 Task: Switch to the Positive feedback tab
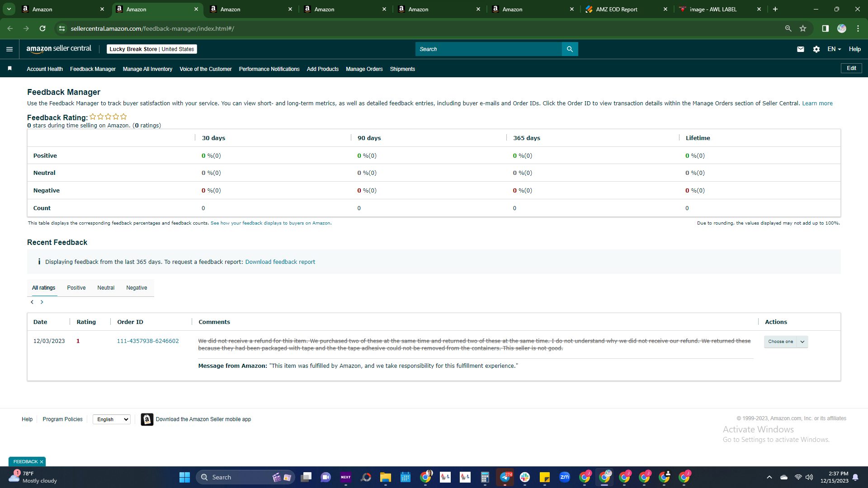[x=76, y=288]
